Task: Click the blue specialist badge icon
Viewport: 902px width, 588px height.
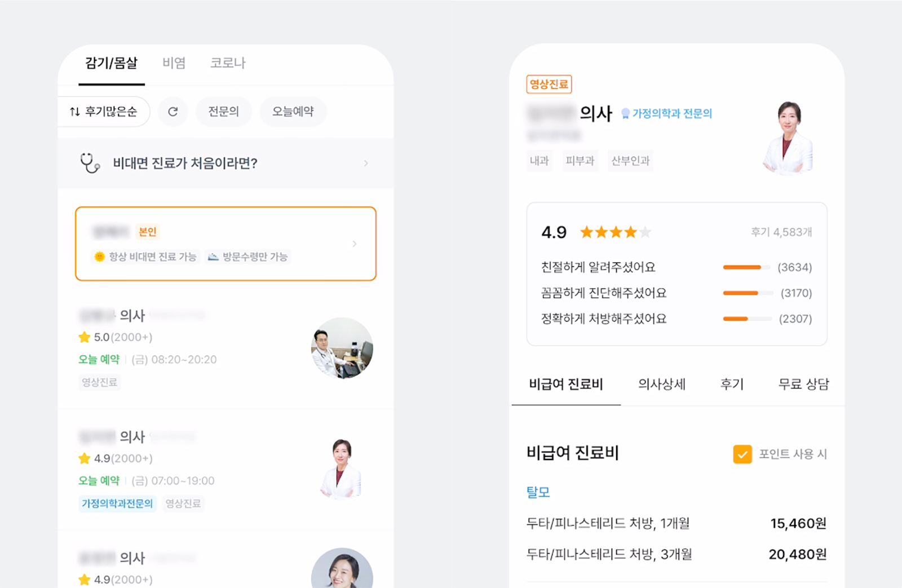Action: 625,113
